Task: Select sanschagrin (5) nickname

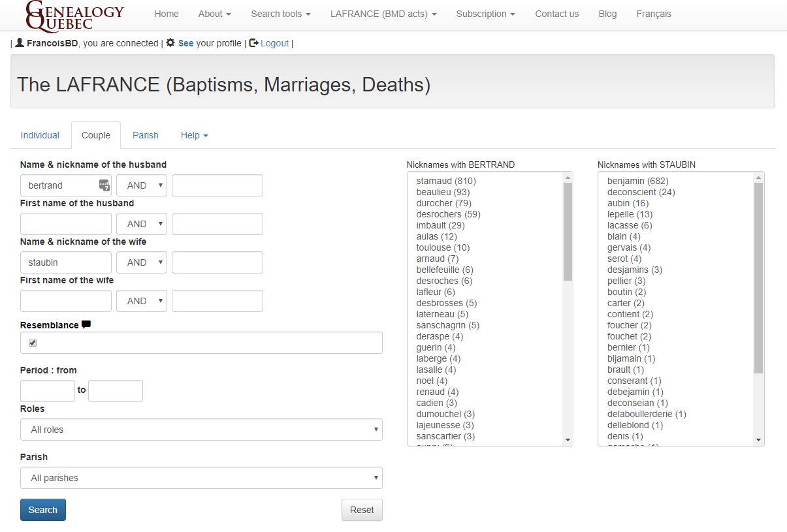Action: (x=447, y=325)
